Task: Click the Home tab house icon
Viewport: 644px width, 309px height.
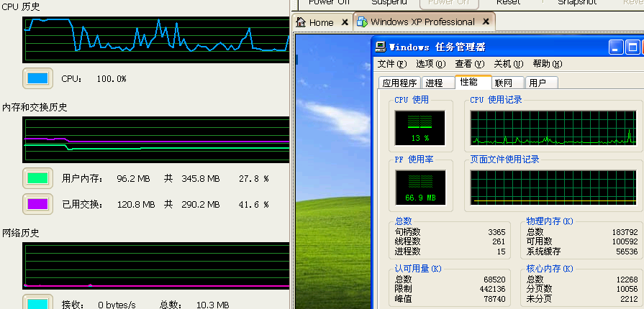Action: click(301, 22)
